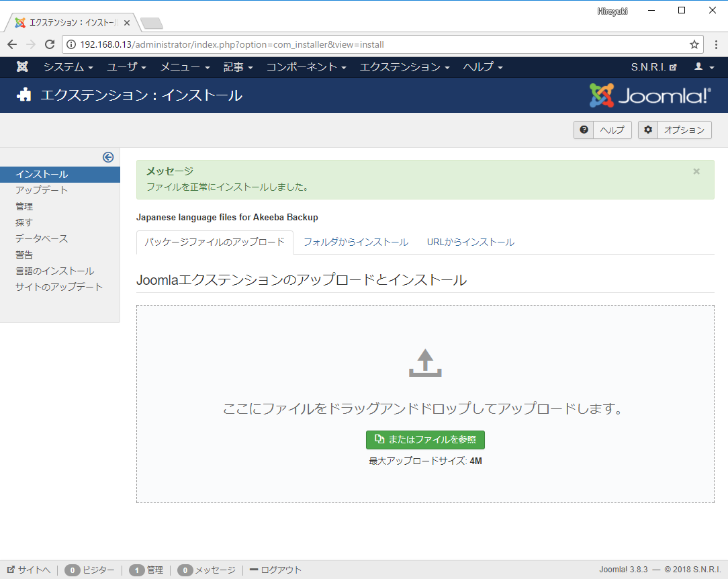Dismiss the green success message
Image resolution: width=728 pixels, height=579 pixels.
[696, 171]
